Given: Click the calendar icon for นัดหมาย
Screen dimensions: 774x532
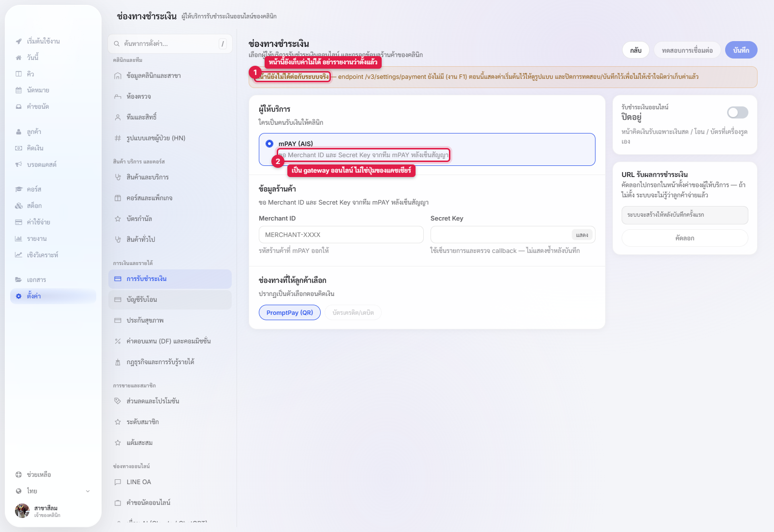Looking at the screenshot, I should [18, 90].
